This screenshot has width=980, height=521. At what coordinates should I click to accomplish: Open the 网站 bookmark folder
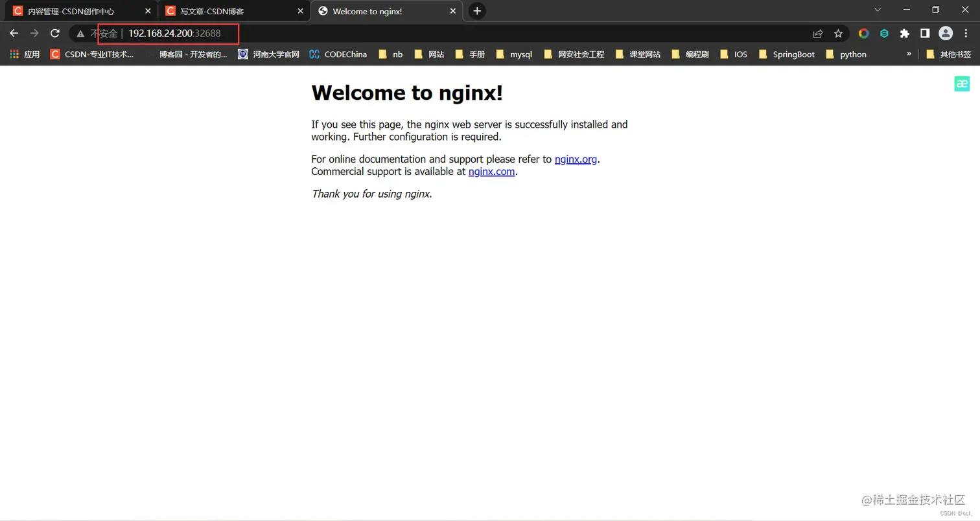pos(429,54)
